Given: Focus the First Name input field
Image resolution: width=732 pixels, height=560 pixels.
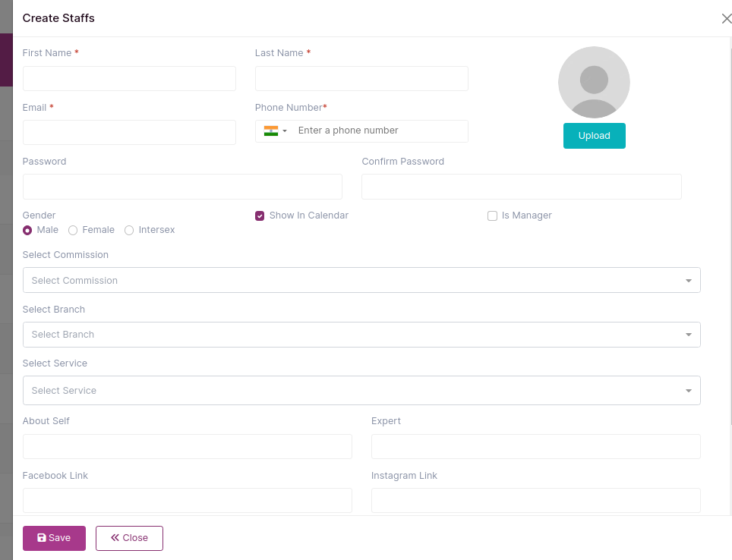Looking at the screenshot, I should pos(129,78).
